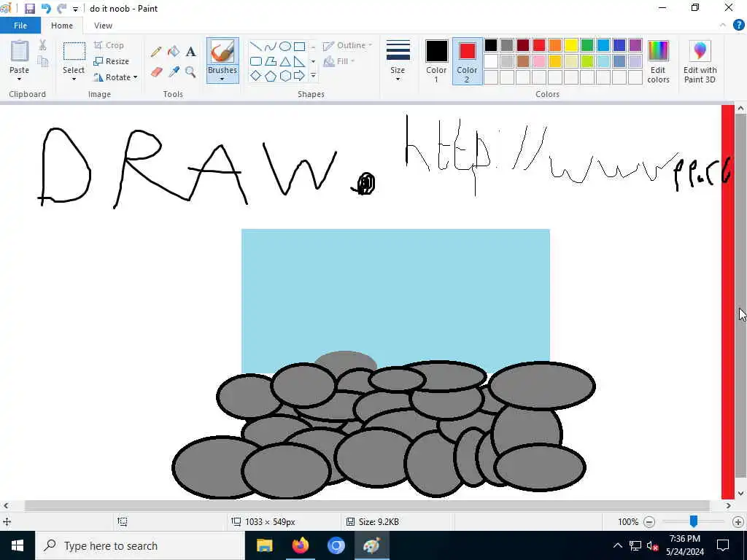Open File Explorer from the taskbar
The height and width of the screenshot is (560, 747).
tap(264, 545)
